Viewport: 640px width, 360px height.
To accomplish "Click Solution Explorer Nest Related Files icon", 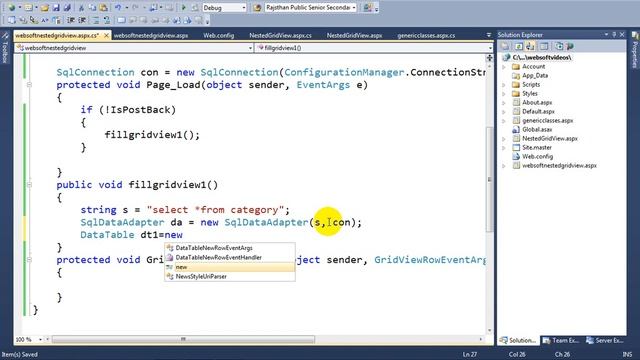I will tap(530, 46).
